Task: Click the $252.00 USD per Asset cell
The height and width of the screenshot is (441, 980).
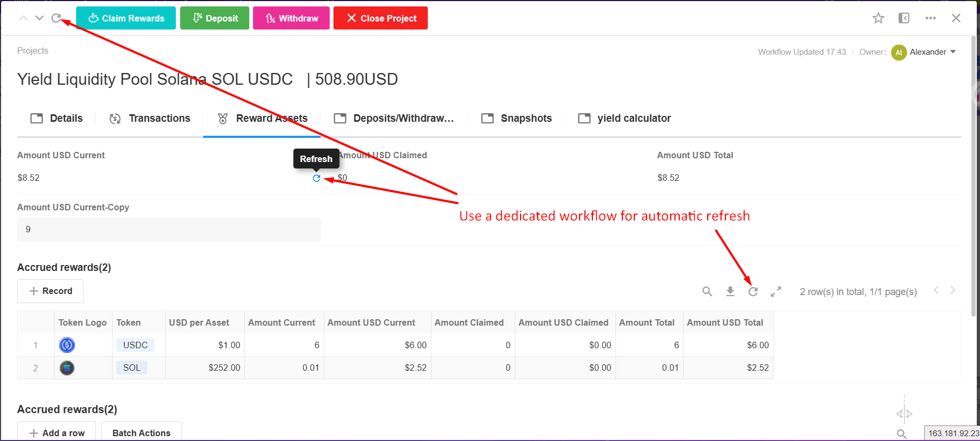Action: (x=205, y=368)
